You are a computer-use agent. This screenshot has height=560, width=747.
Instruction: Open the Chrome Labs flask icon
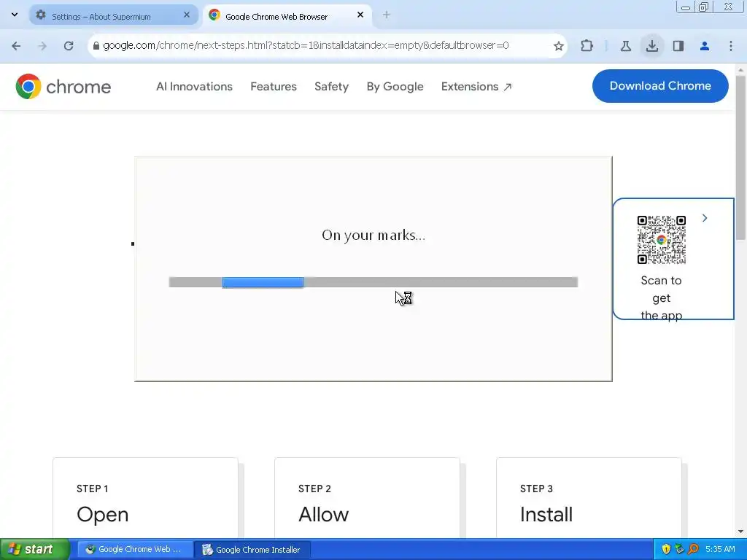625,46
